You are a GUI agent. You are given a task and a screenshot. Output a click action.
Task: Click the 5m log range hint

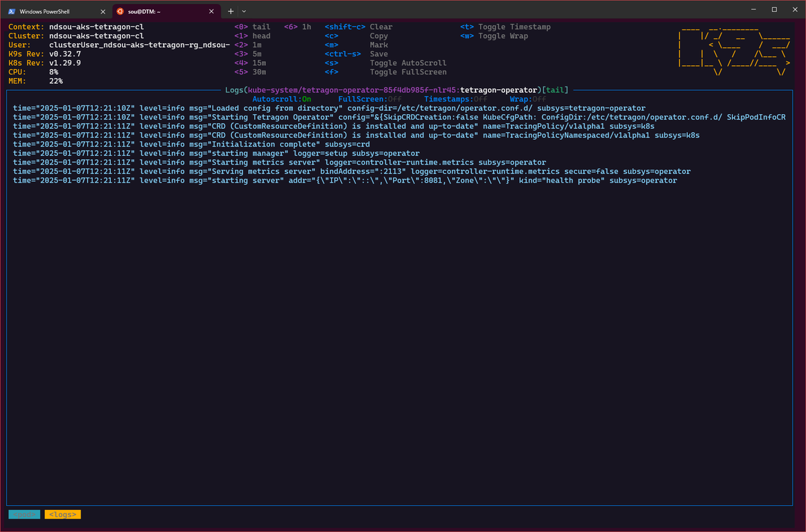coord(248,54)
